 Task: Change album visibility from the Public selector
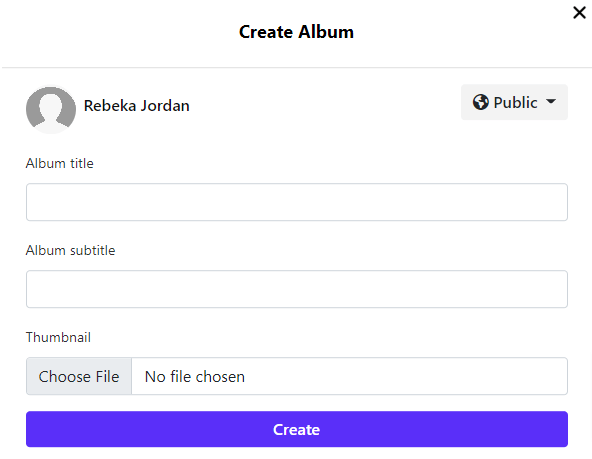pyautogui.click(x=514, y=102)
